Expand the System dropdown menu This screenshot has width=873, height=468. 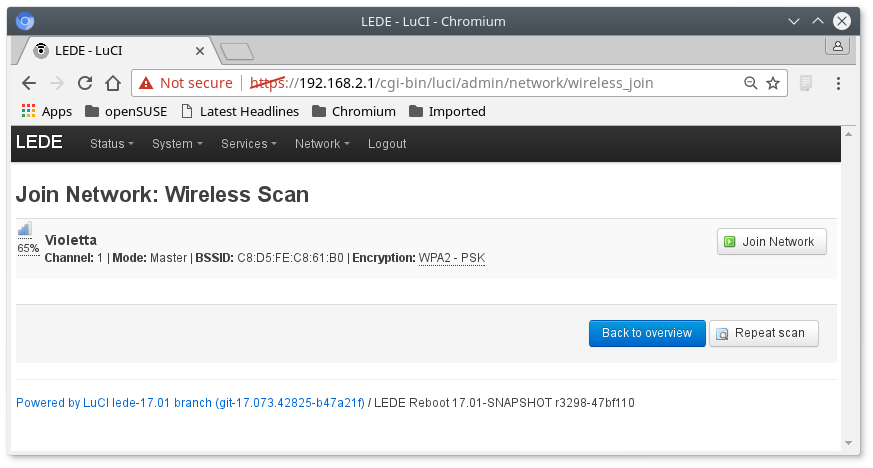point(177,144)
